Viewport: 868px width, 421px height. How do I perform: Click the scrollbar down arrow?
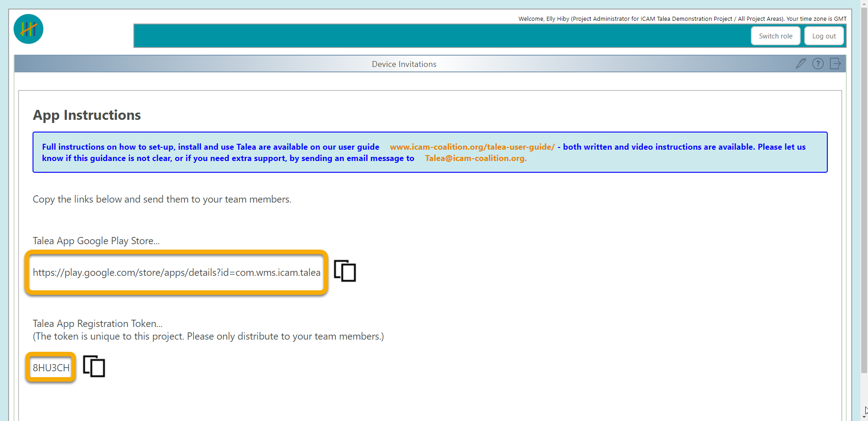[x=864, y=417]
